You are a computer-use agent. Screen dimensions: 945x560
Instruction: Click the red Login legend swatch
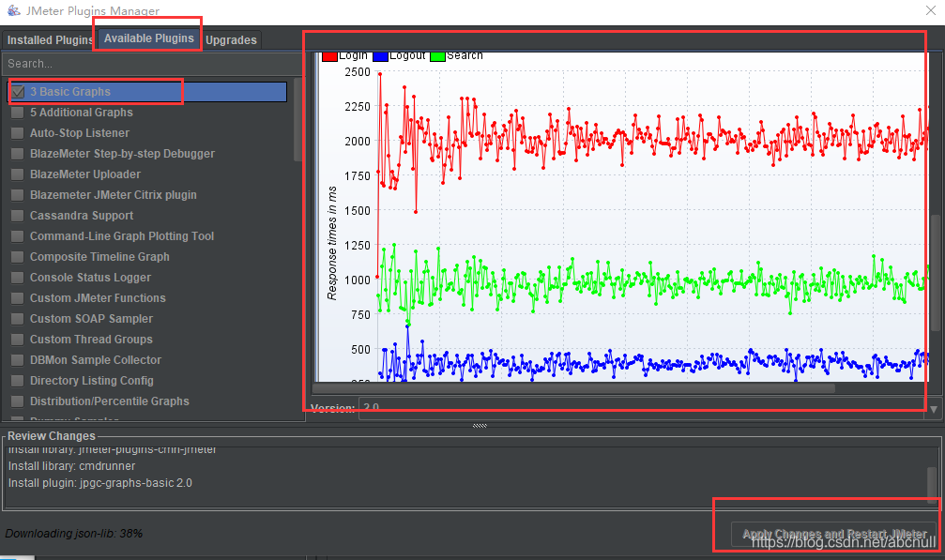click(329, 56)
